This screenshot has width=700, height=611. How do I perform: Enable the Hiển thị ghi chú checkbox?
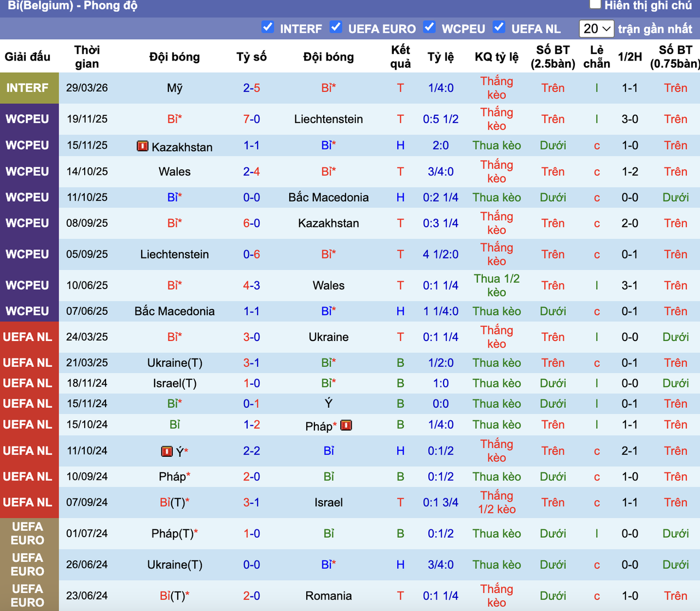[x=595, y=5]
